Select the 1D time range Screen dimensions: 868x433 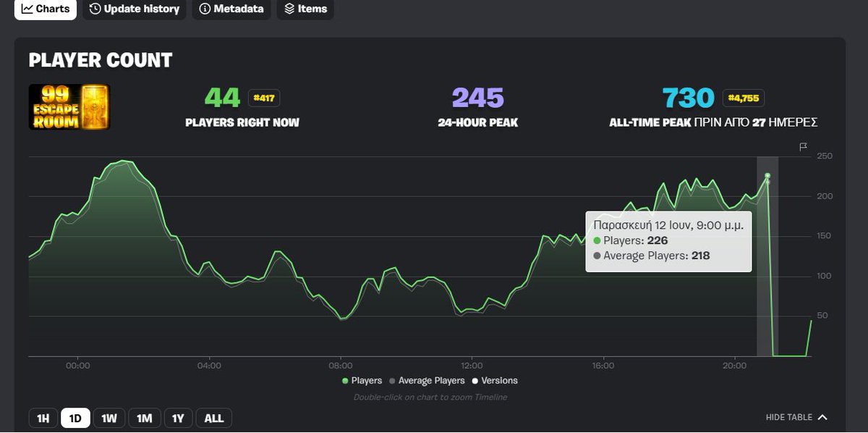75,419
